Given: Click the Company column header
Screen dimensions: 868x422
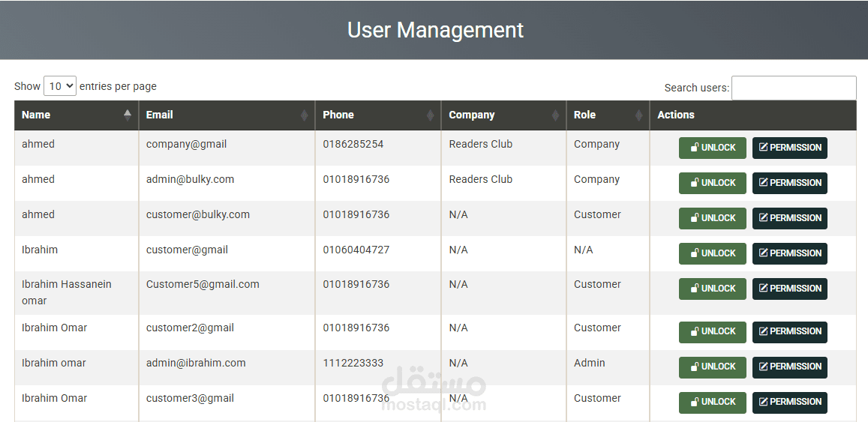Looking at the screenshot, I should pyautogui.click(x=503, y=115).
